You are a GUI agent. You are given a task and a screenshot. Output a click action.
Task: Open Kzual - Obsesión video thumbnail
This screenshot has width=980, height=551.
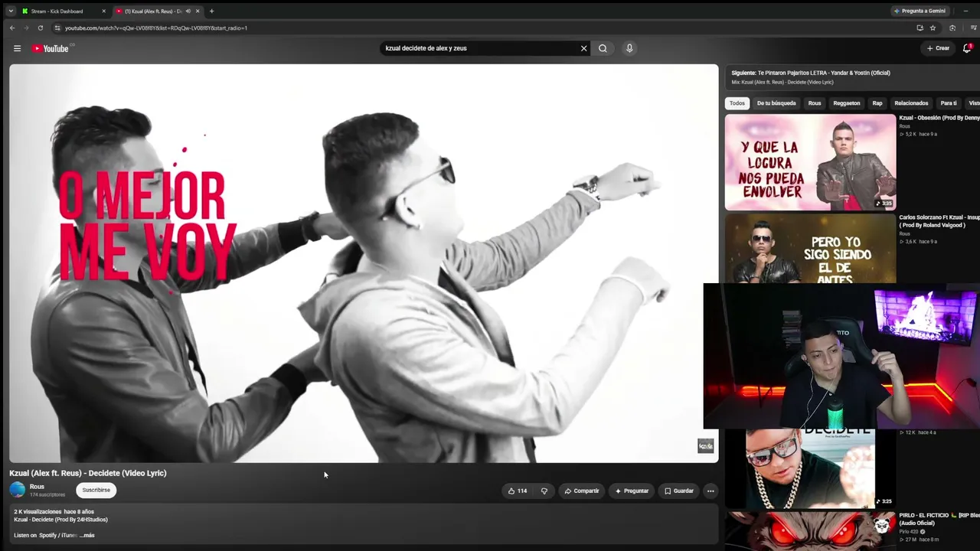(810, 162)
